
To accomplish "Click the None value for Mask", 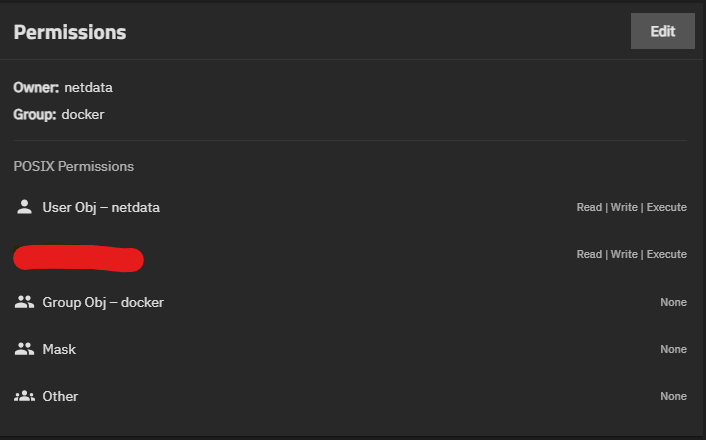I will click(673, 350).
